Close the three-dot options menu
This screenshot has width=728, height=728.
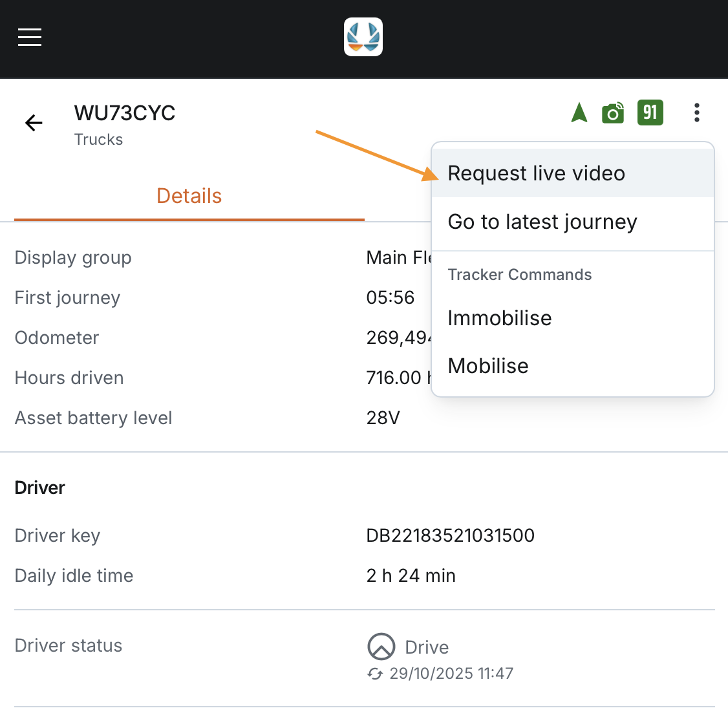(x=696, y=112)
